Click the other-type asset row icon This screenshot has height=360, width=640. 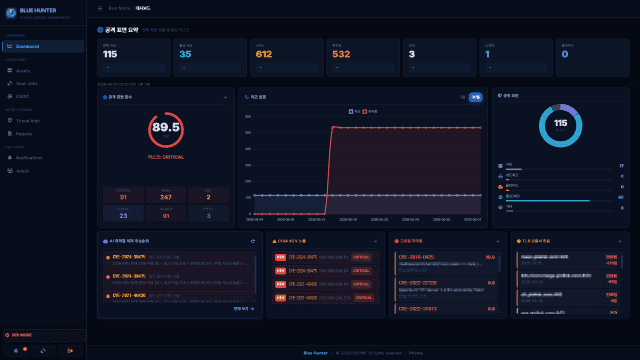500,207
